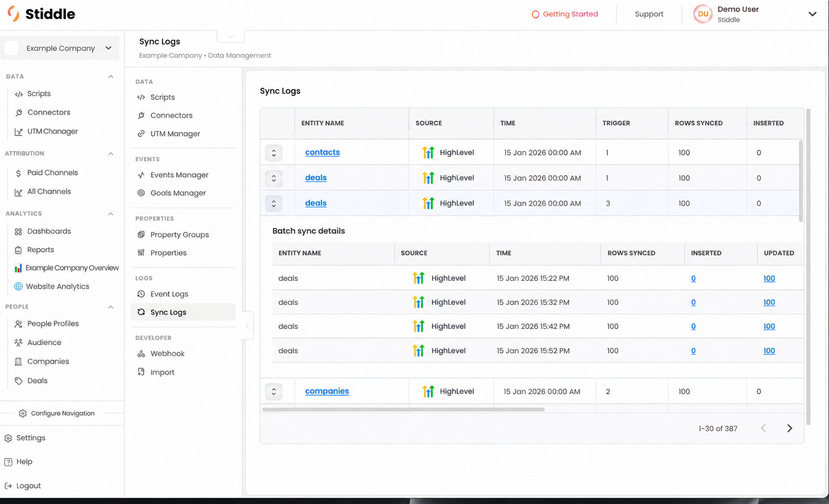Collapse the PEOPLE section
Viewport: 829px width, 504px height.
[x=110, y=307]
